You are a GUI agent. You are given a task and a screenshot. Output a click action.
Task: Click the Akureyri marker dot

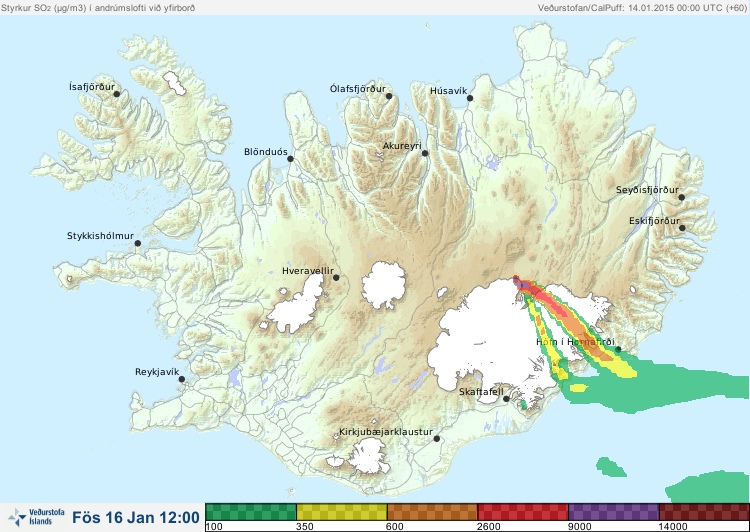[x=425, y=153]
